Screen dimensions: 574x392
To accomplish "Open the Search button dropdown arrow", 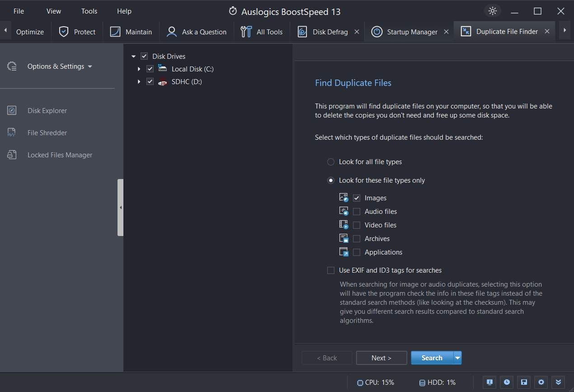I will tap(457, 358).
